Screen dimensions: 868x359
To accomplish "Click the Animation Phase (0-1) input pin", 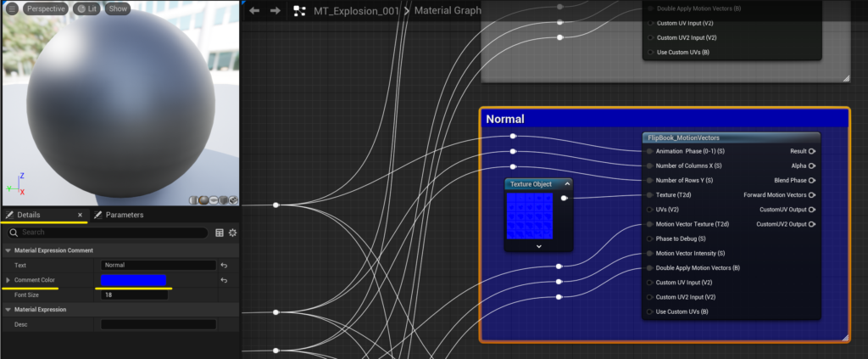I will [649, 151].
